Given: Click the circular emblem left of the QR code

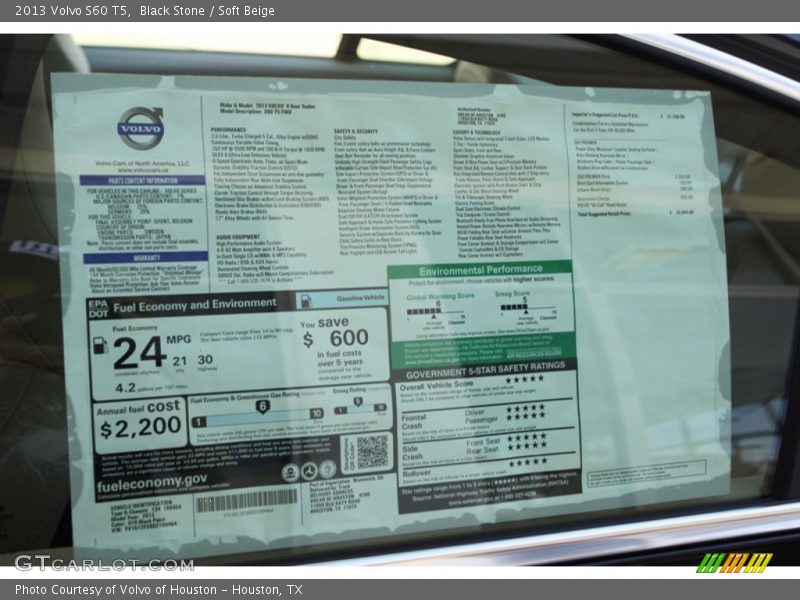Looking at the screenshot, I should click(x=325, y=469).
